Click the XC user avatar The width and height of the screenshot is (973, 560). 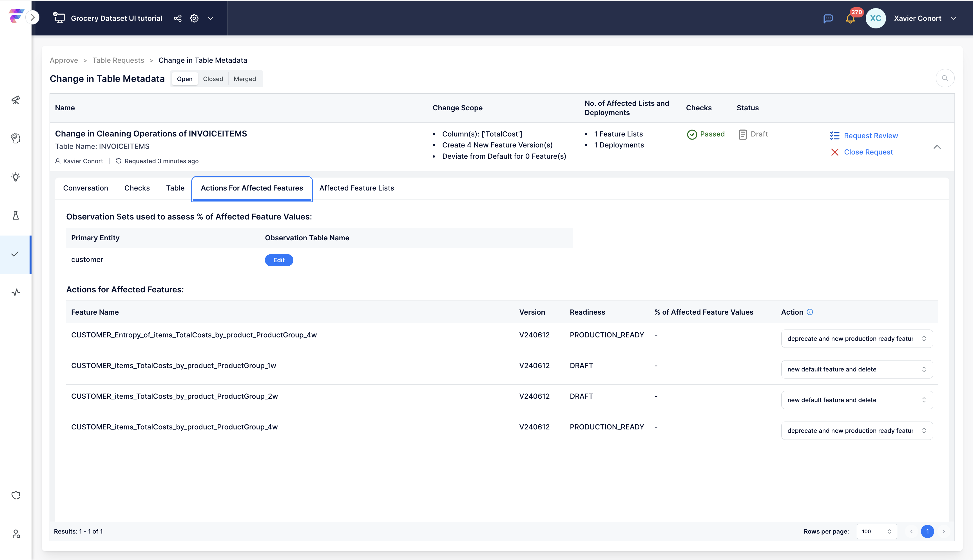tap(875, 18)
